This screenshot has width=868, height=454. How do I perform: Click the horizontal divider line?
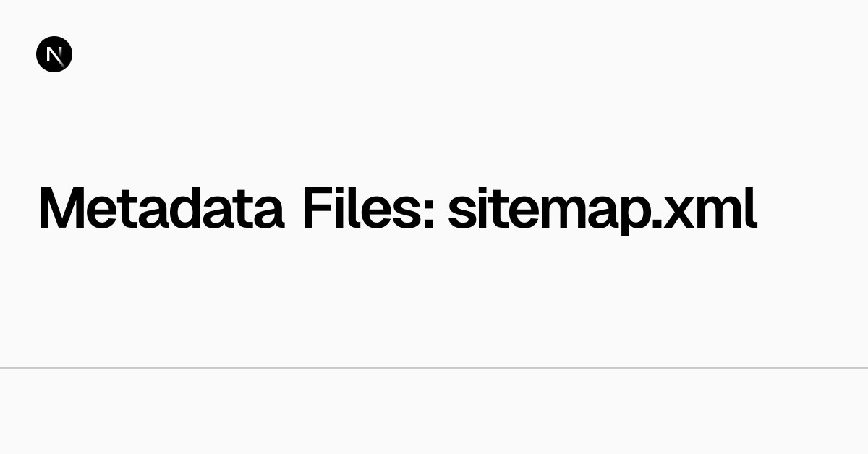(x=434, y=368)
